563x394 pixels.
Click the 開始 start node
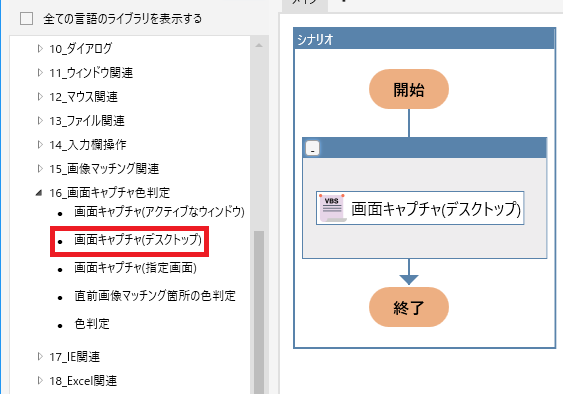click(409, 89)
